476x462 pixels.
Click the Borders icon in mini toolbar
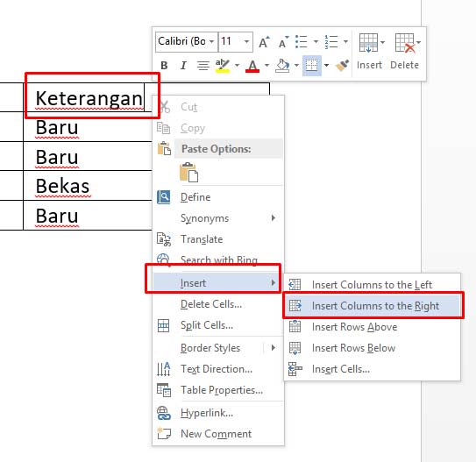click(312, 66)
